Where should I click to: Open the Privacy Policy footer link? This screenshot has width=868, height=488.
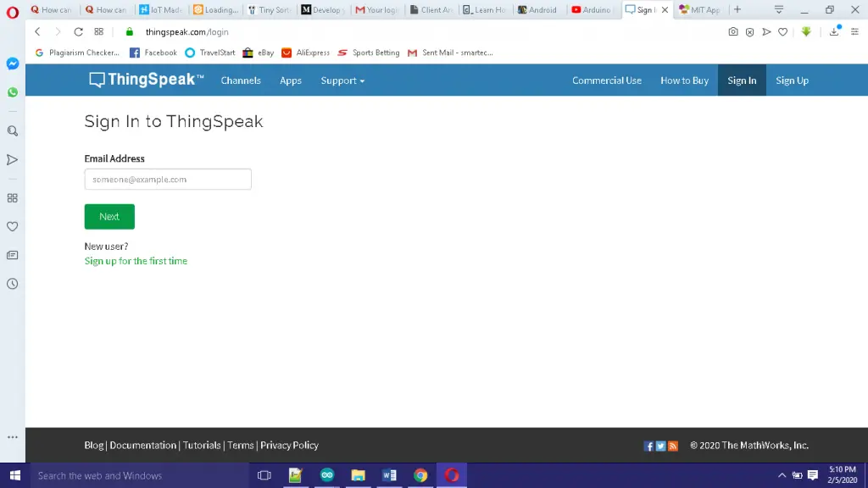pos(290,446)
